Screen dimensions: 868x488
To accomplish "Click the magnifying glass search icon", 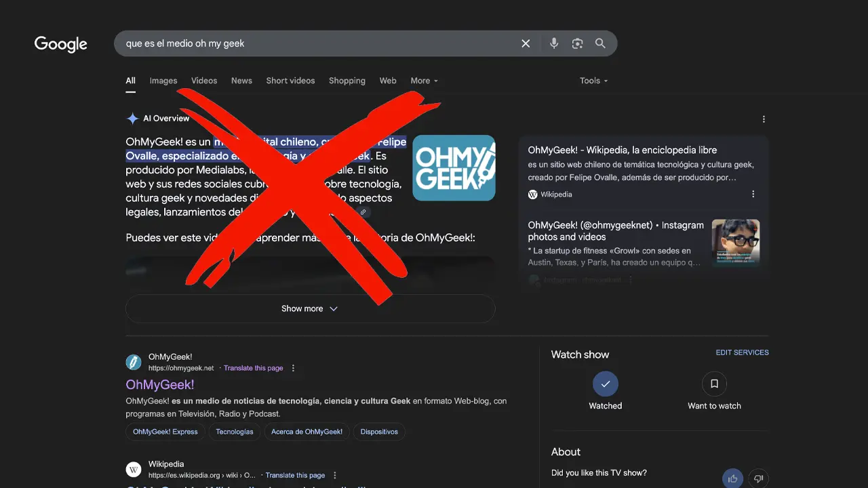I will click(x=600, y=43).
